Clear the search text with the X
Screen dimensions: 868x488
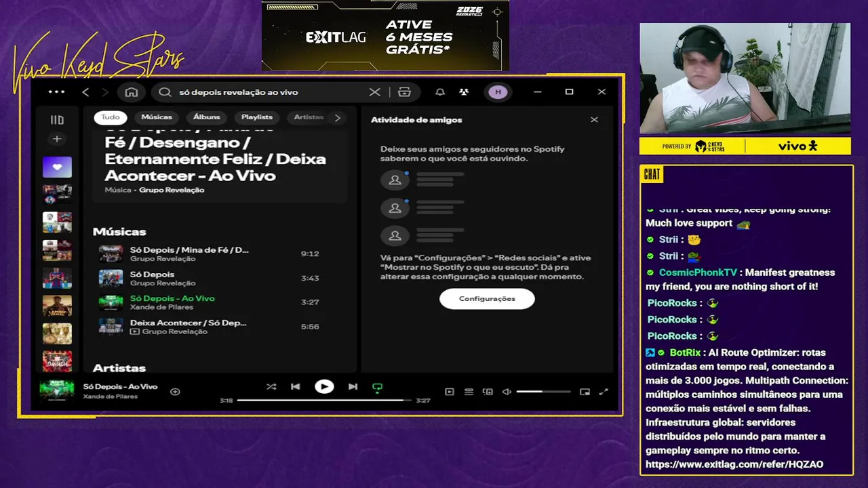[x=374, y=92]
